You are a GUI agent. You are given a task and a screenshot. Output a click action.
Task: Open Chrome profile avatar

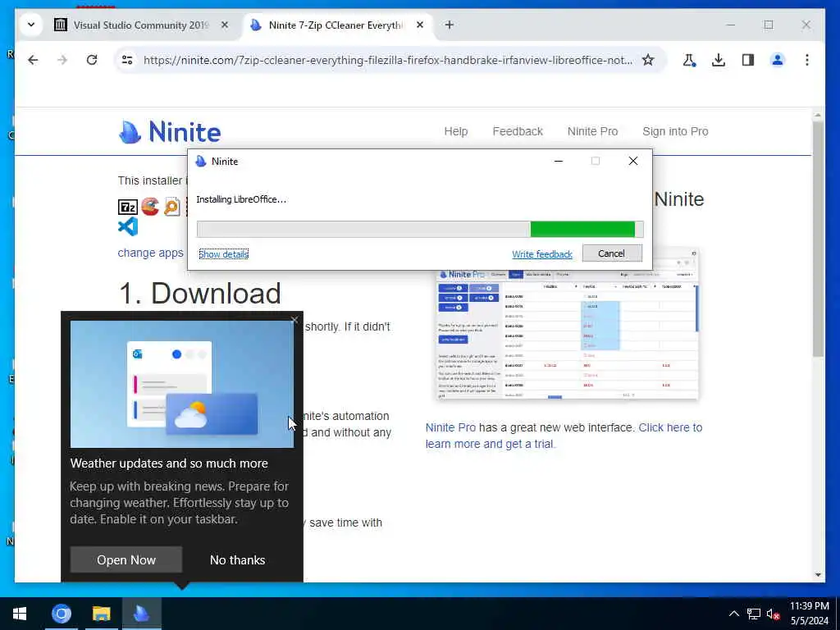778,60
